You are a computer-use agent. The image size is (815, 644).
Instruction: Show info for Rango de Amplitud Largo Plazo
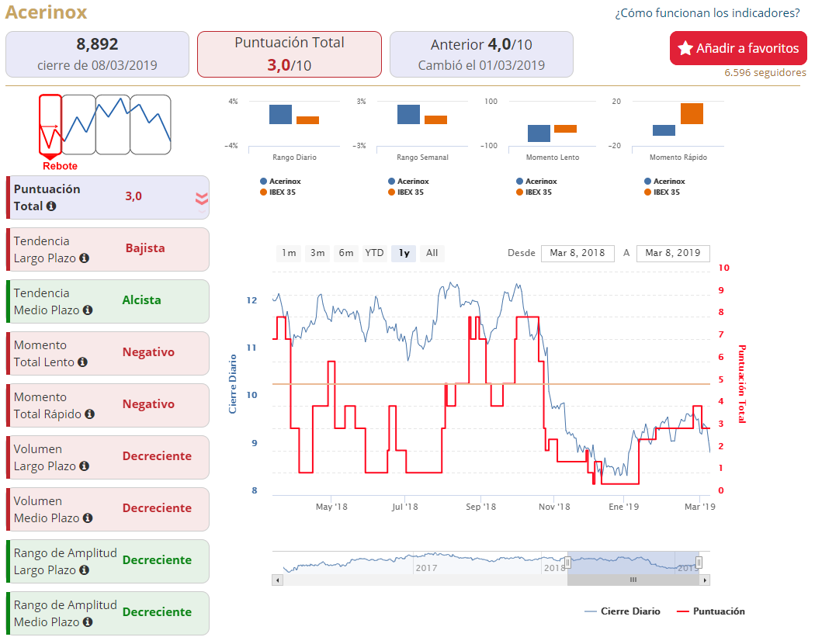[84, 570]
